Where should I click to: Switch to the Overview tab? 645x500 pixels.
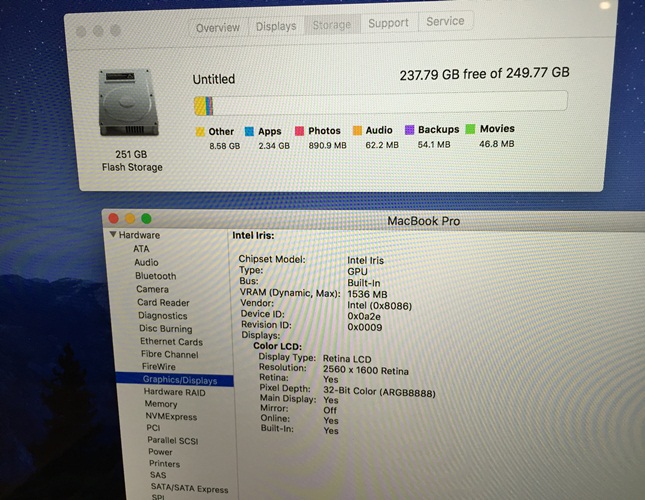(218, 28)
